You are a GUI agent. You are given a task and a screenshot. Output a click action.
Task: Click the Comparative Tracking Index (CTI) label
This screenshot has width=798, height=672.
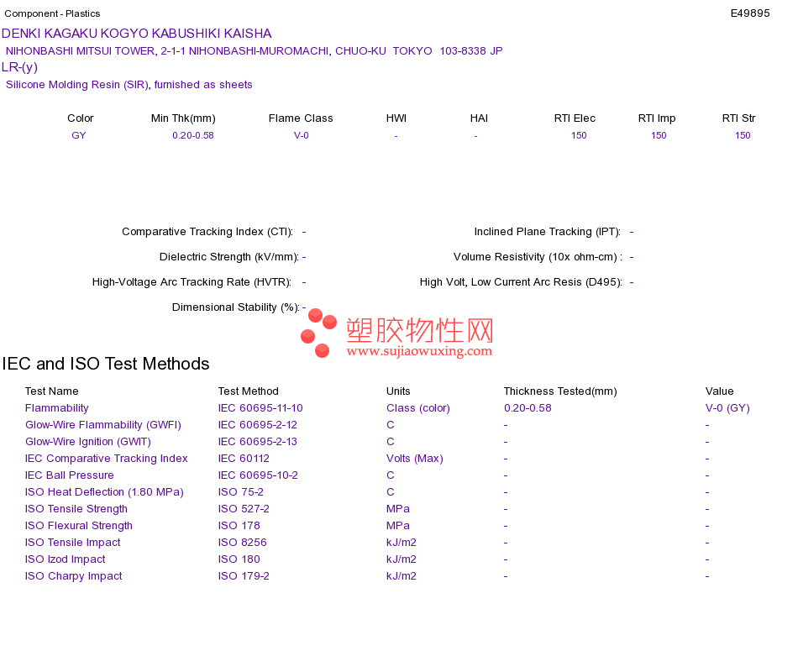207,232
